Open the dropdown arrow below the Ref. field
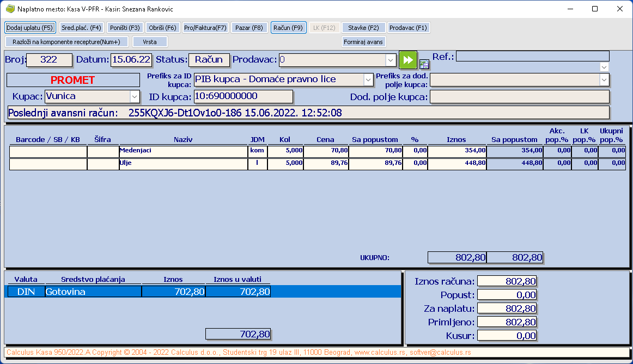Image resolution: width=633 pixels, height=364 pixels. click(604, 67)
